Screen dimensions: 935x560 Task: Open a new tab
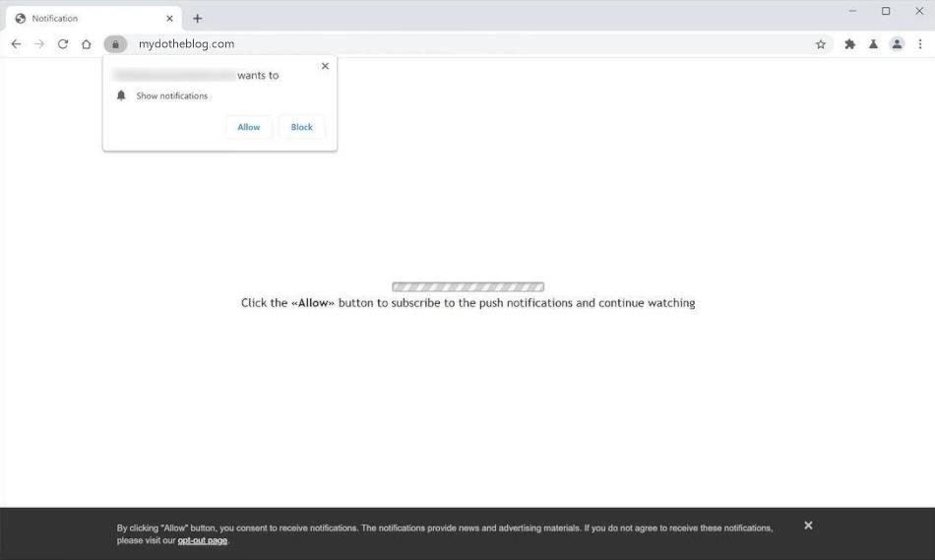pos(198,19)
